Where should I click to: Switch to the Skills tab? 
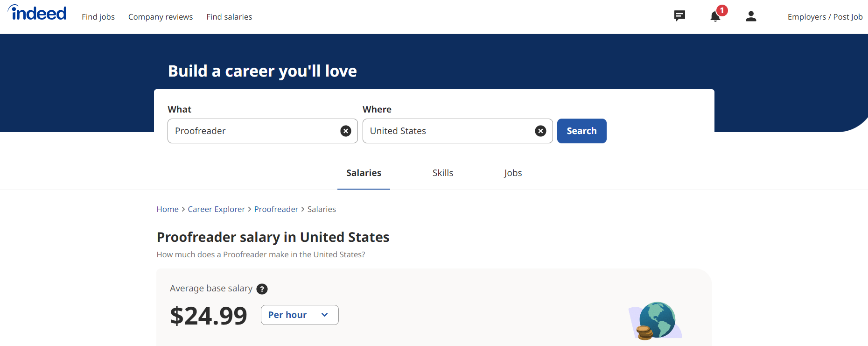[443, 173]
